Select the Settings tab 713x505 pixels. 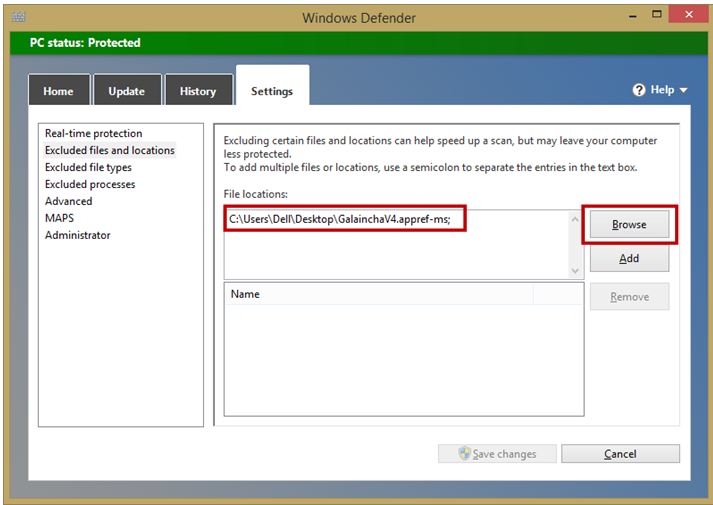(272, 91)
